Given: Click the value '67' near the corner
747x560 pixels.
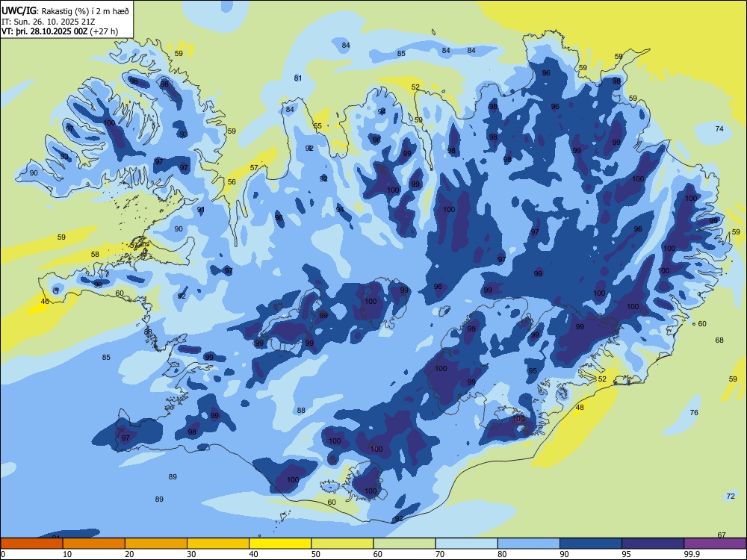Looking at the screenshot, I should point(722,535).
